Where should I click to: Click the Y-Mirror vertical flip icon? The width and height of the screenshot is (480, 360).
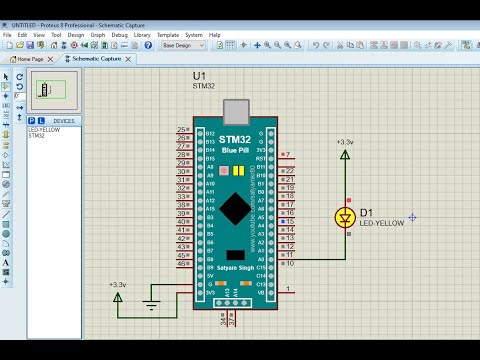click(x=20, y=117)
